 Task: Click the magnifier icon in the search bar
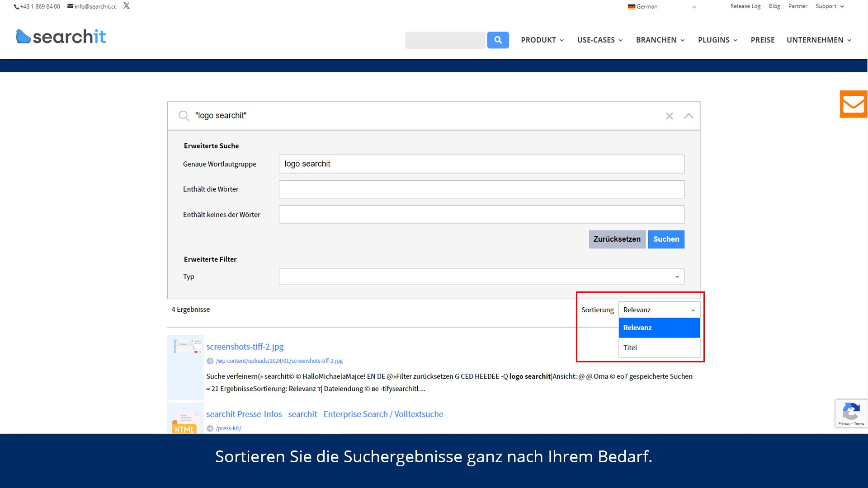(184, 116)
